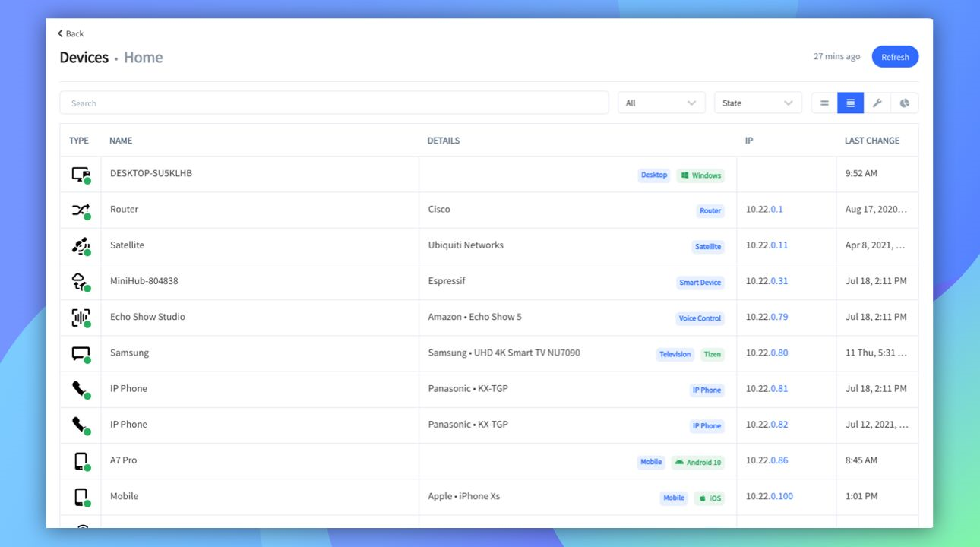Click the Satellite device icon
Image resolution: width=980 pixels, height=547 pixels.
pos(80,245)
